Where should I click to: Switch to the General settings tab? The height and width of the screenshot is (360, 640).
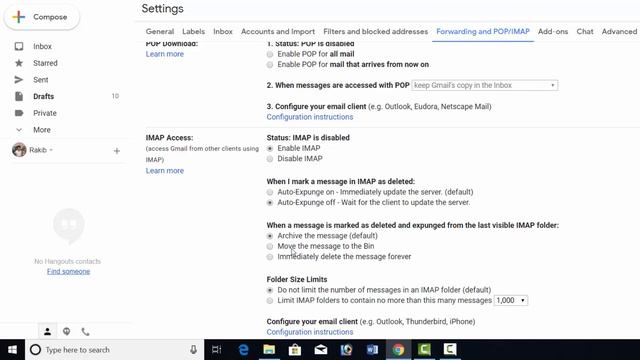pyautogui.click(x=160, y=31)
